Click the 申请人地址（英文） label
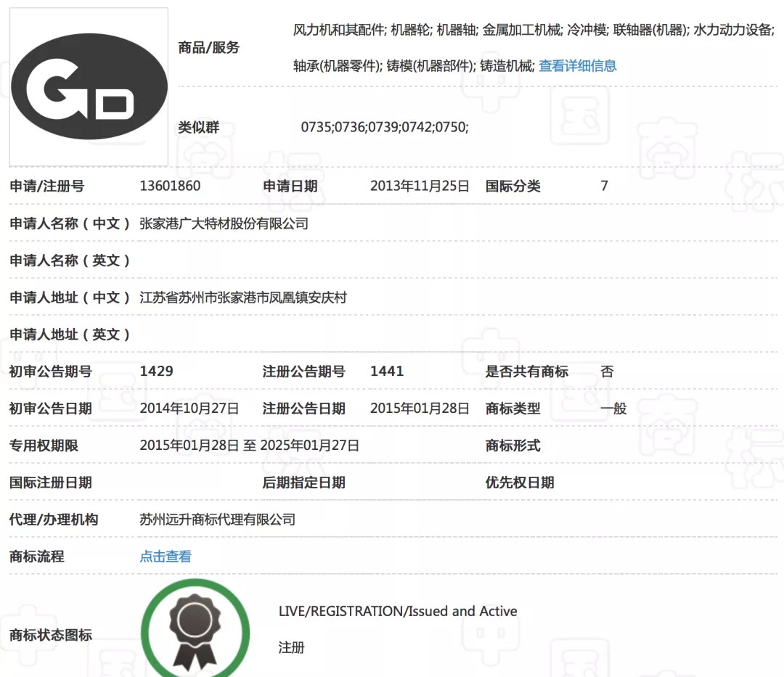 [70, 335]
